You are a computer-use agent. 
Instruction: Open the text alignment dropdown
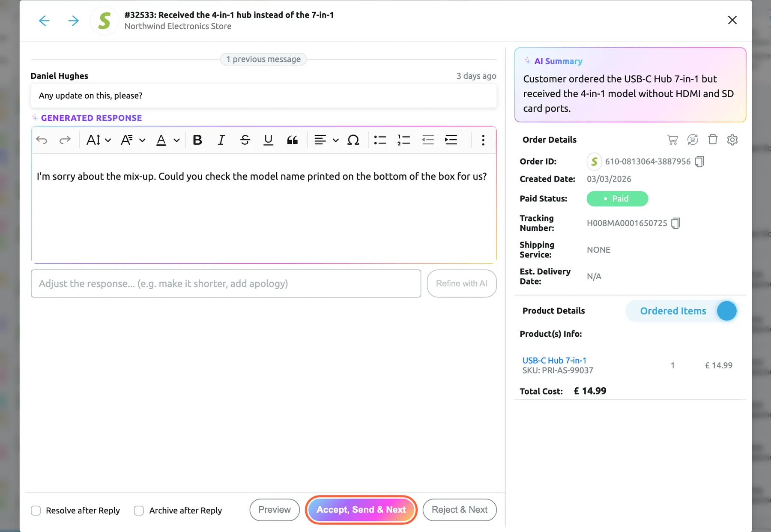[326, 140]
